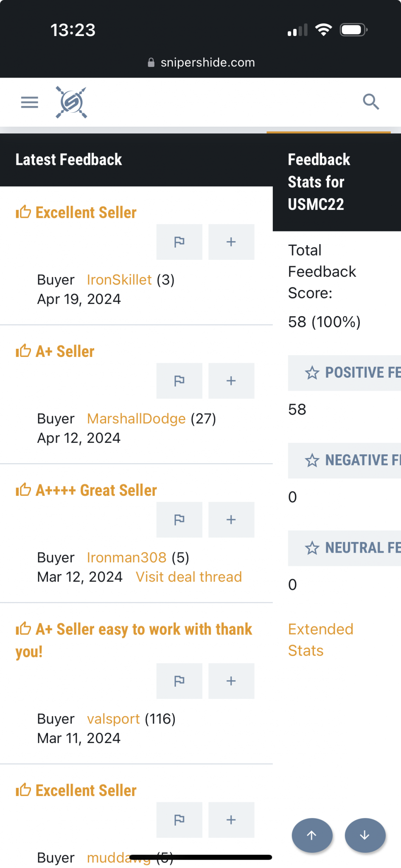Image resolution: width=401 pixels, height=868 pixels.
Task: Select the Positive Feedback tab
Action: tap(345, 373)
